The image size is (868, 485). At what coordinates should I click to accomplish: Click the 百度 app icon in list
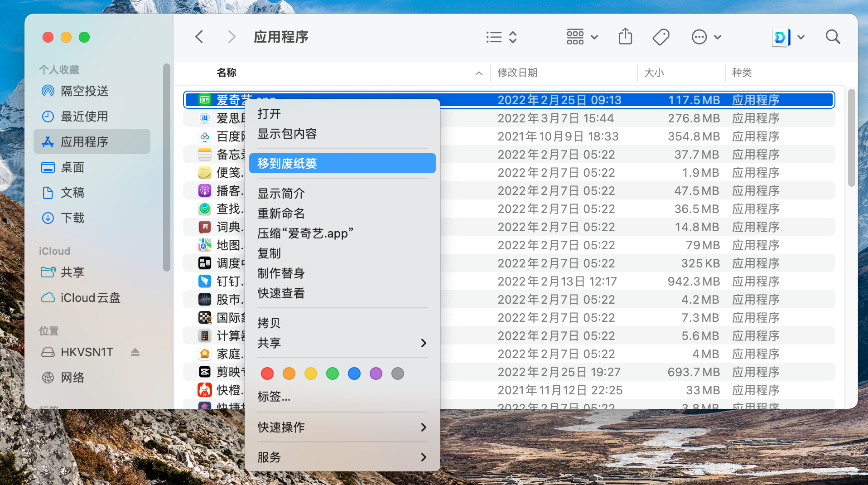tap(205, 136)
